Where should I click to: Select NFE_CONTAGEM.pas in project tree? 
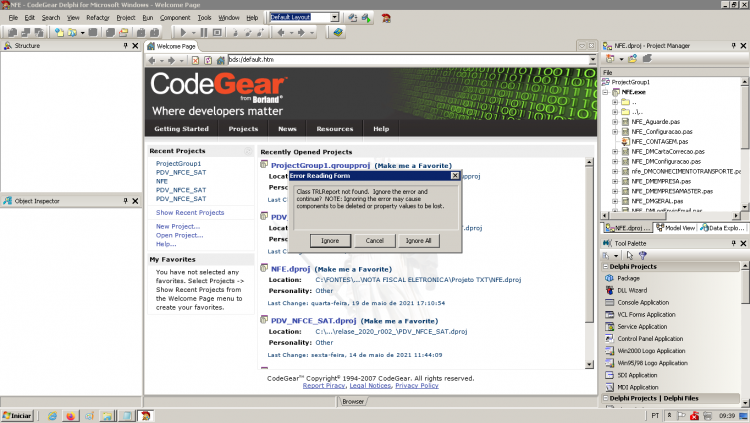[659, 142]
